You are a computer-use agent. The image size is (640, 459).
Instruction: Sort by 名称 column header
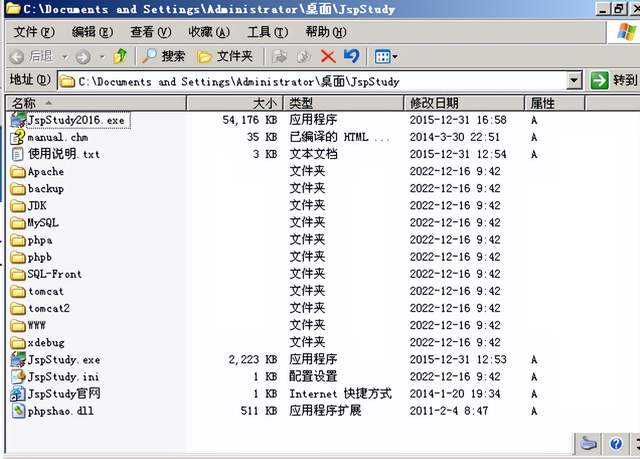pyautogui.click(x=96, y=103)
